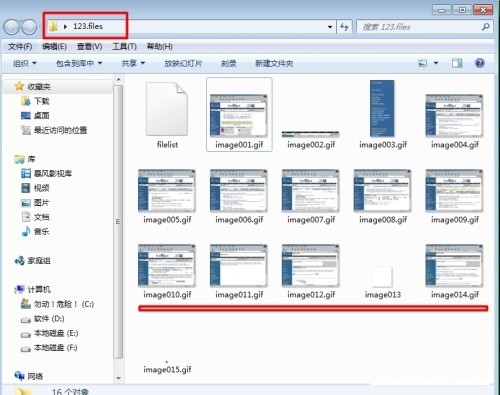Select the image007.gif thumbnail
The image size is (500, 395).
click(x=311, y=191)
